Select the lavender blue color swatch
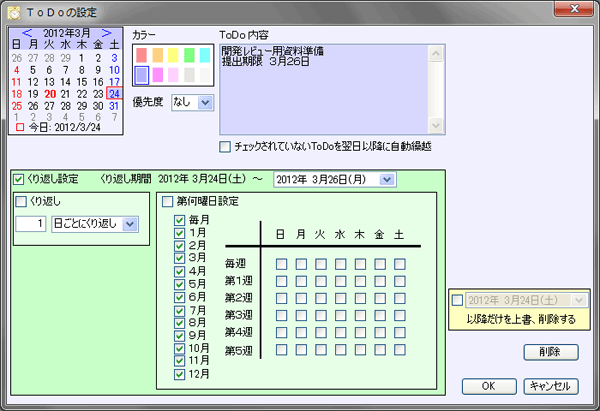The image size is (600, 411). click(x=142, y=75)
